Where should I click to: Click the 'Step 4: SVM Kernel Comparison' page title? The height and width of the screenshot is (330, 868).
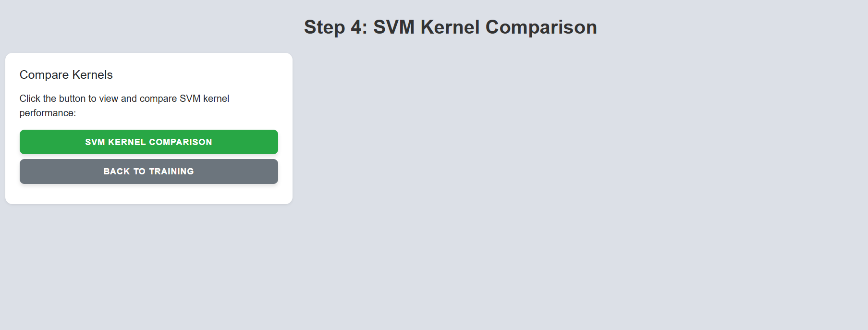click(450, 27)
